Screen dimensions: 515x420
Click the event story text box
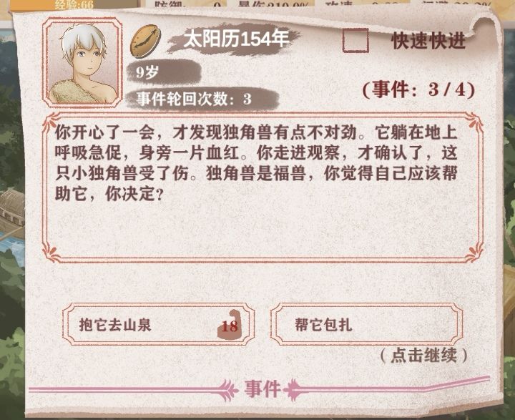[x=263, y=187]
